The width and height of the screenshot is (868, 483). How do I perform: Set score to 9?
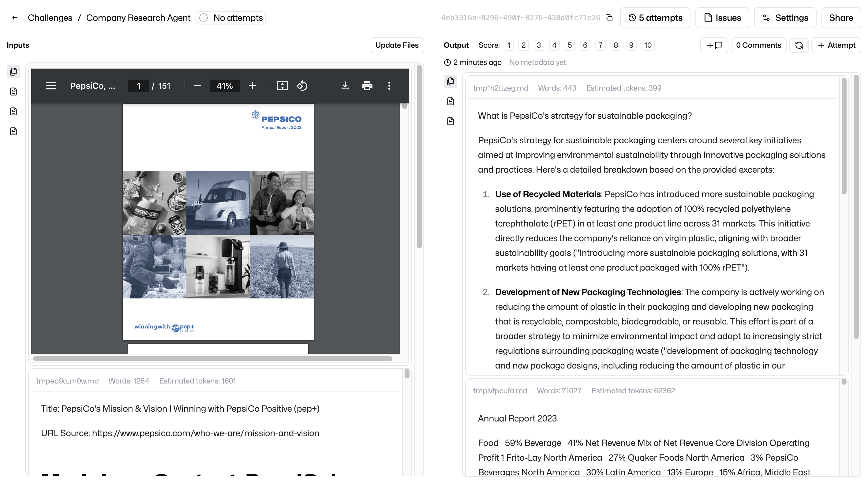click(631, 45)
